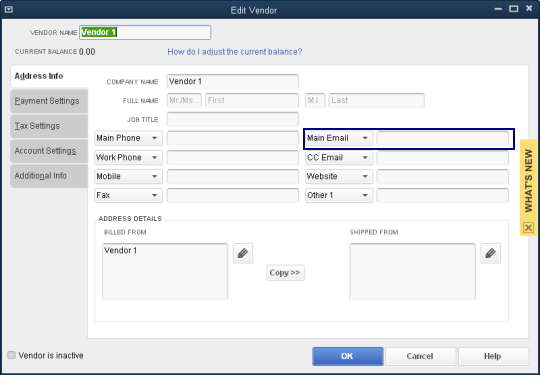This screenshot has width=540, height=375.
Task: Open the CC Email type dropdown
Action: click(x=339, y=157)
